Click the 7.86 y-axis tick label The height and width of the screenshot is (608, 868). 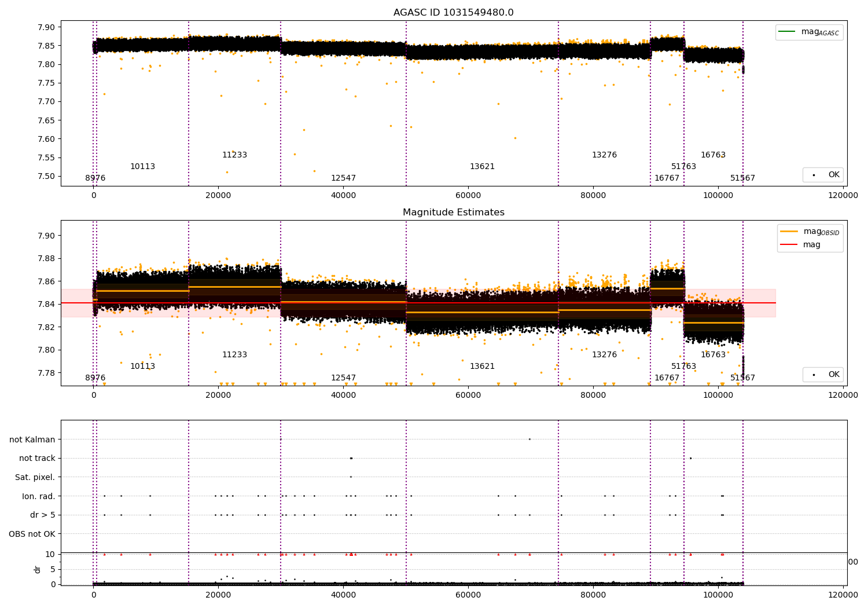coord(46,281)
